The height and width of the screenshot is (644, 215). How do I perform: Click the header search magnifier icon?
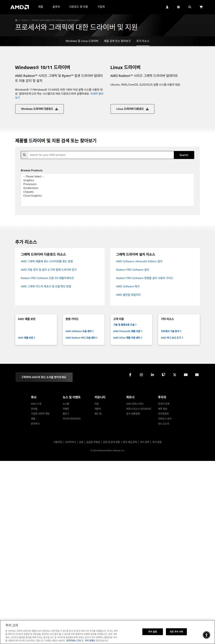[190, 7]
